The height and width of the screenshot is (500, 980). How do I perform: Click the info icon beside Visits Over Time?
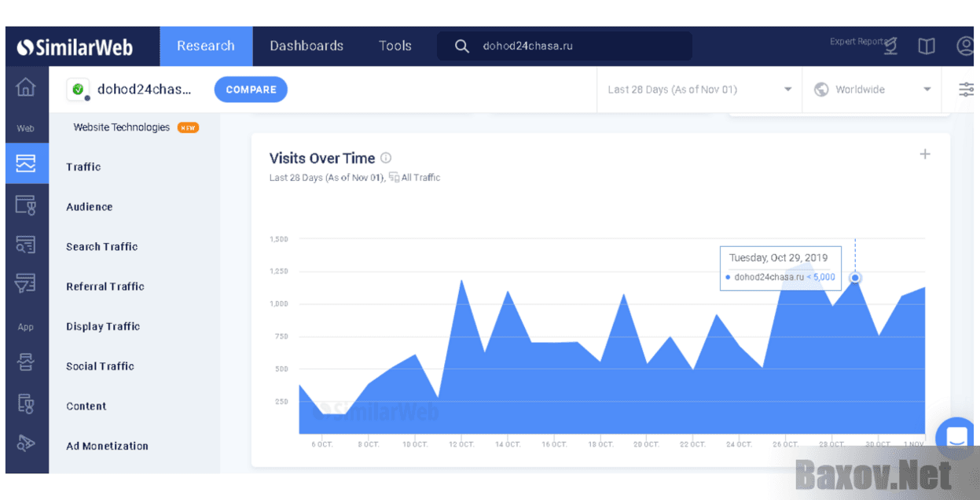[x=386, y=158]
